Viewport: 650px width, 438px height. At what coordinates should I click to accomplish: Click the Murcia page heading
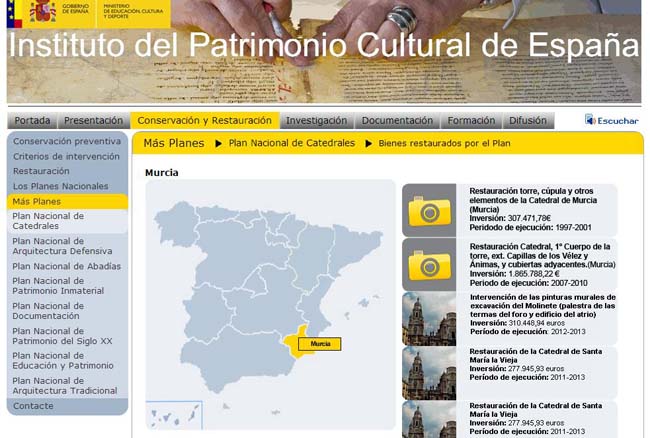coord(162,173)
